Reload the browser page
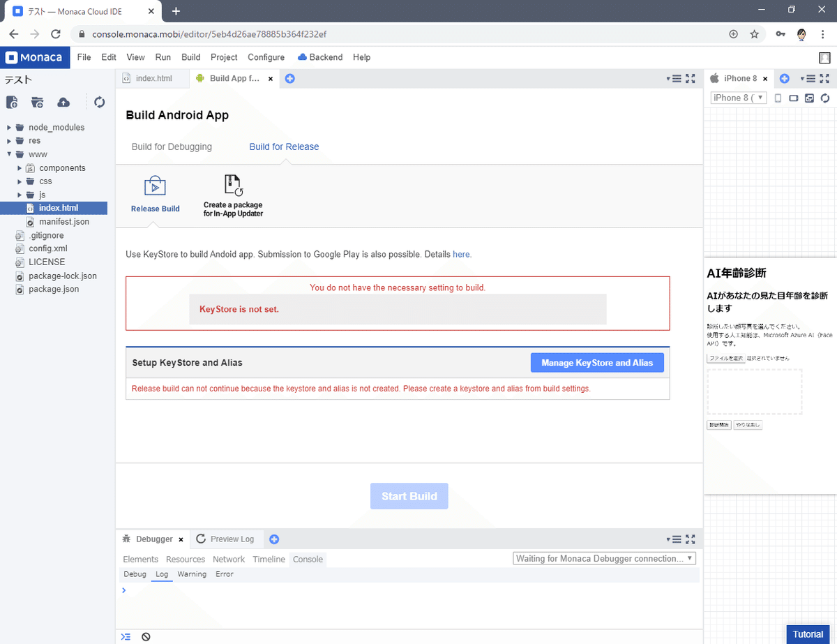837x644 pixels. click(56, 33)
